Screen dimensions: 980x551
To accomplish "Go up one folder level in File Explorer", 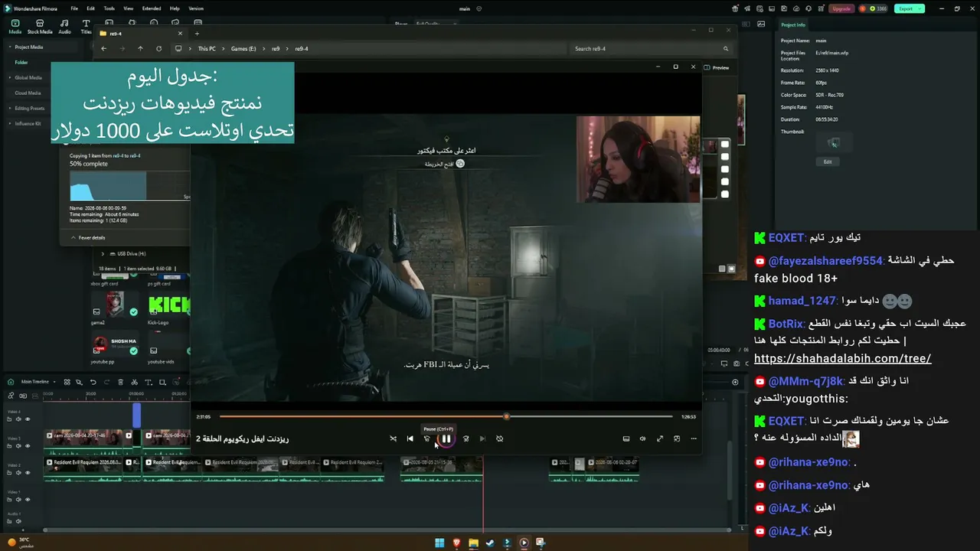I will 140,48.
